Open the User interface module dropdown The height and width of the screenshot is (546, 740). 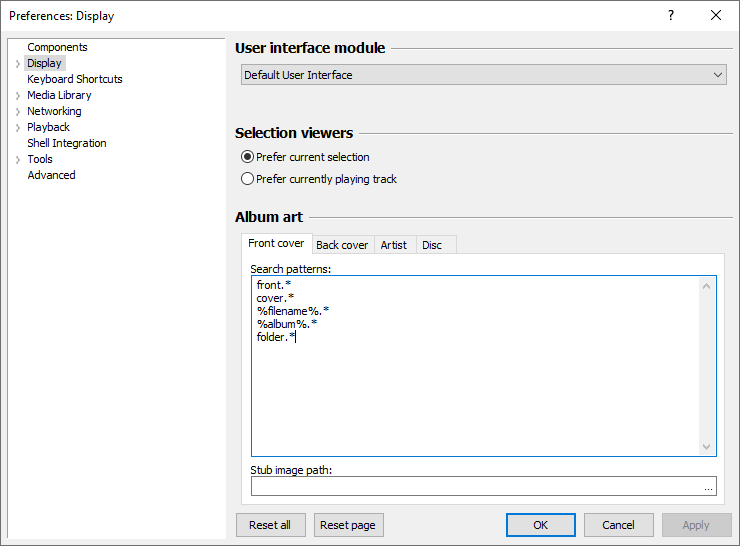pyautogui.click(x=484, y=75)
